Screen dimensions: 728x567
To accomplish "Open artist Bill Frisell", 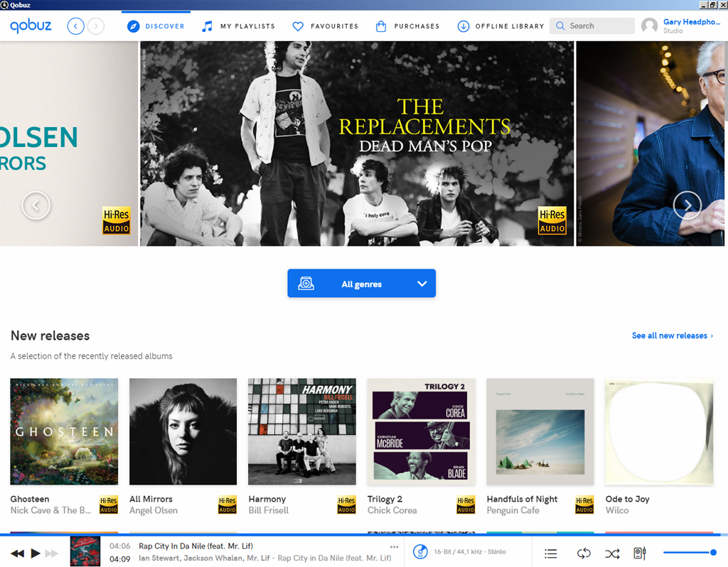I will pyautogui.click(x=268, y=510).
